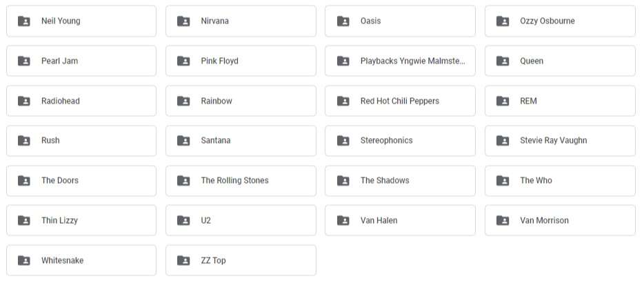This screenshot has width=644, height=281.
Task: Click the folder icon next to Ozzy Osbourne
Action: pyautogui.click(x=503, y=21)
